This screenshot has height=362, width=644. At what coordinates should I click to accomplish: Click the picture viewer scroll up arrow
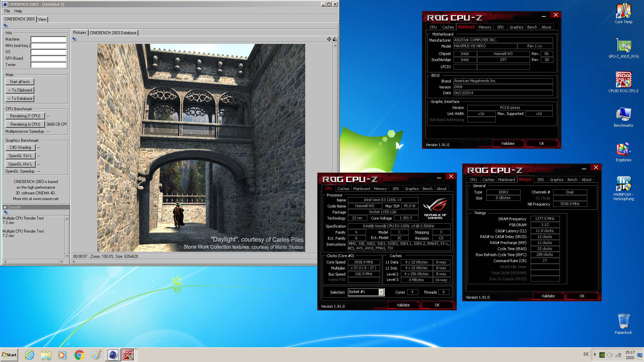[335, 45]
